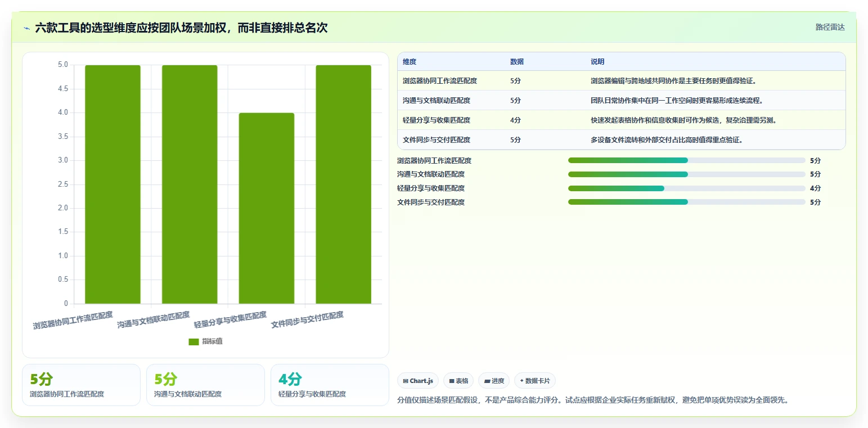Viewport: 868px width, 428px height.
Task: Click the 数据 table column header
Action: [517, 62]
